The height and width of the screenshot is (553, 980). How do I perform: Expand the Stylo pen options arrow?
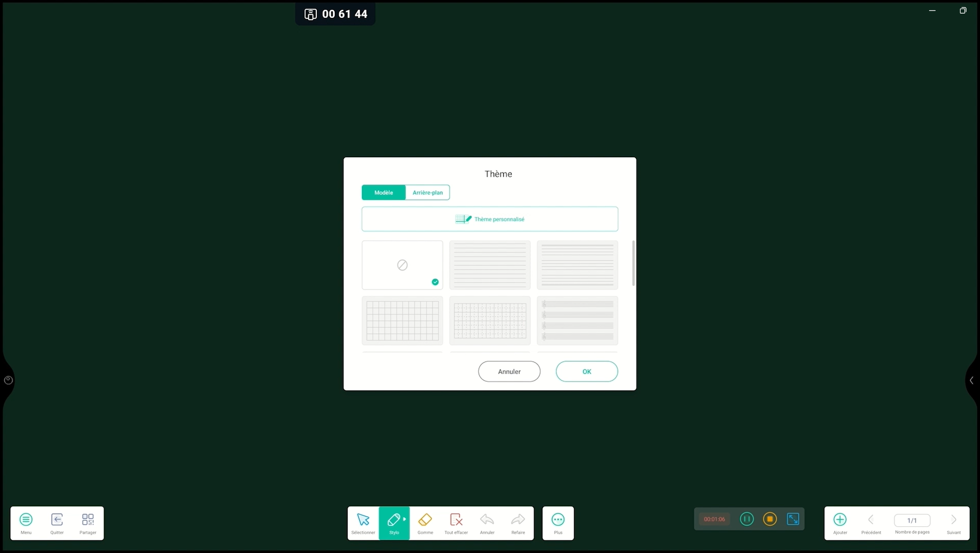point(405,519)
